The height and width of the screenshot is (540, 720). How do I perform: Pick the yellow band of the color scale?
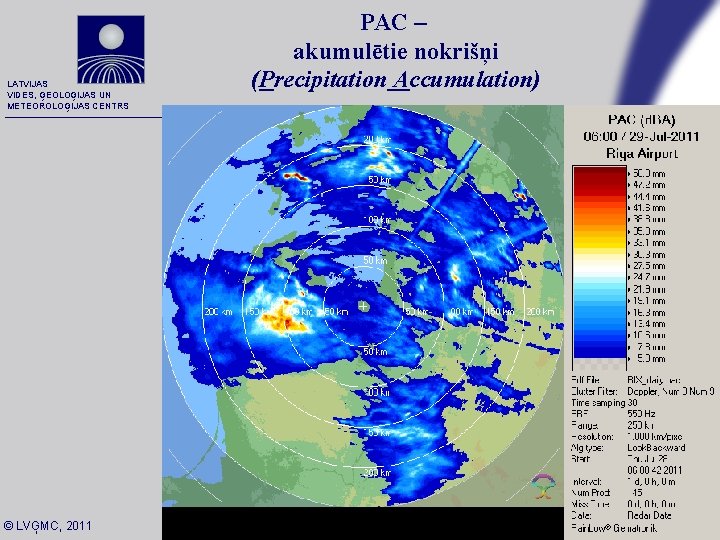[600, 242]
